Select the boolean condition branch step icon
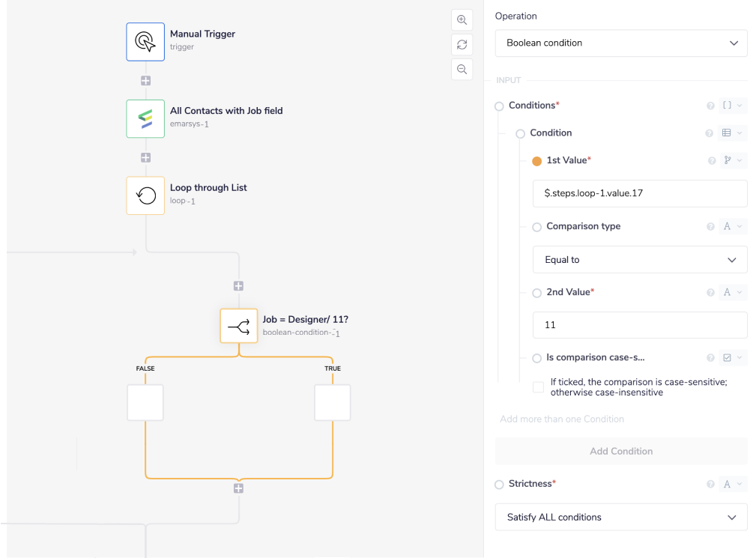The height and width of the screenshot is (558, 756). [239, 325]
